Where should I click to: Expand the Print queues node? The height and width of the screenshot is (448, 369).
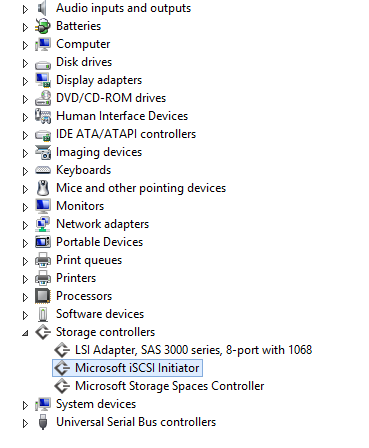(25, 261)
